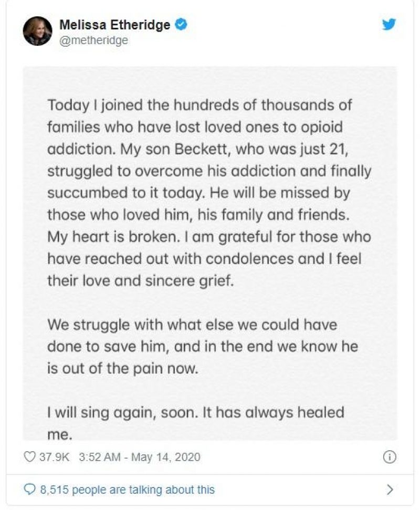Like the tweet with the heart icon

click(29, 457)
